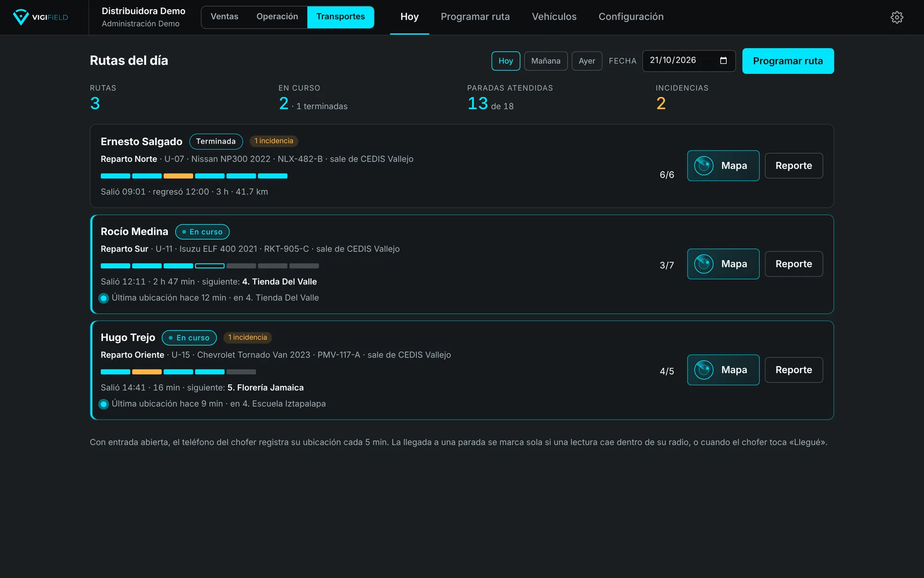
Task: Switch to the Operación module
Action: tap(277, 17)
